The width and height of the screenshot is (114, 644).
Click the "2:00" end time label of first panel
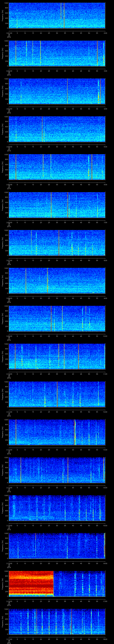105,33
